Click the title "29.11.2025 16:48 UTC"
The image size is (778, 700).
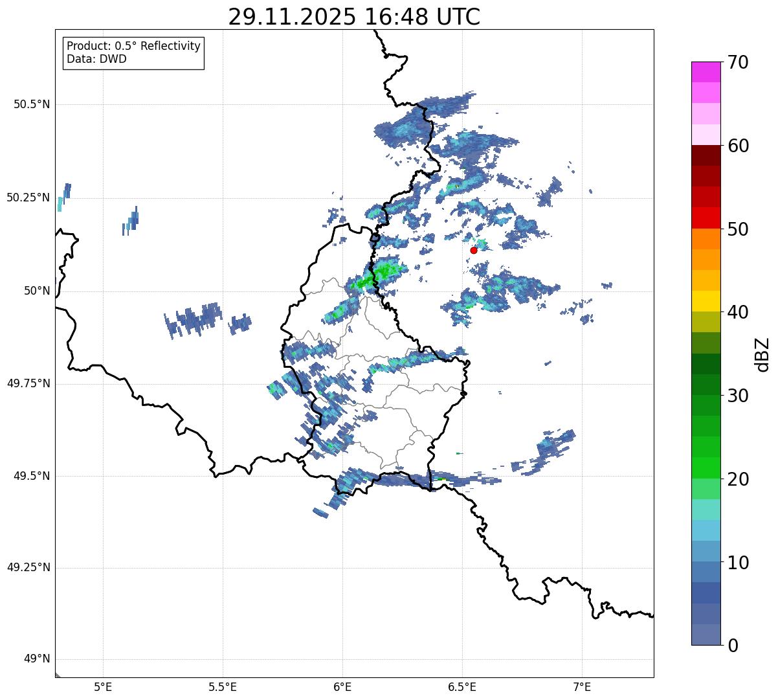(x=354, y=17)
